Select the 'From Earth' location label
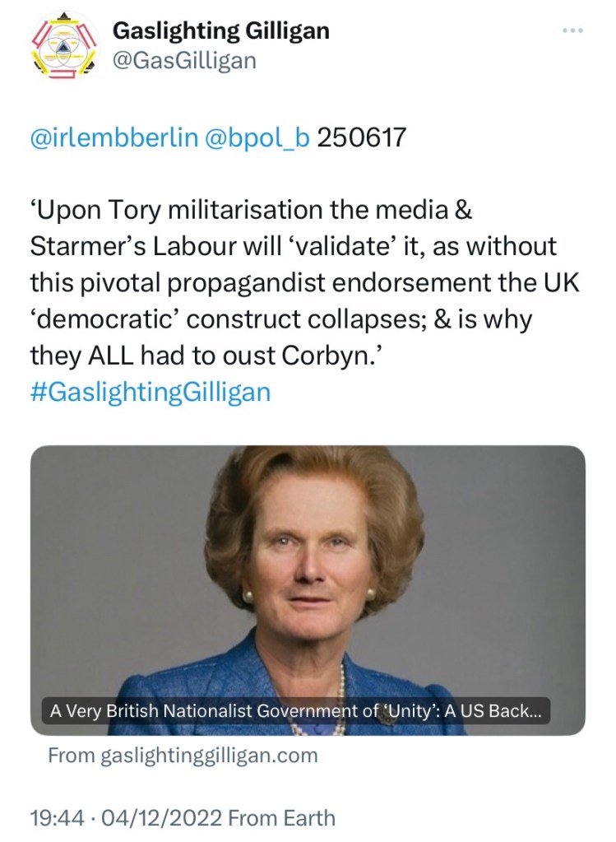616x842 pixels. pyautogui.click(x=282, y=818)
